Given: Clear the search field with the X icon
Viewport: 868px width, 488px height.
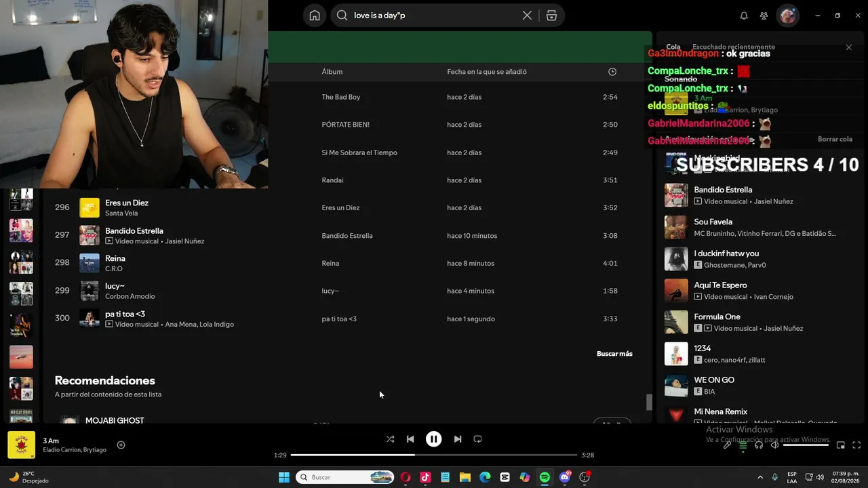Looking at the screenshot, I should [x=527, y=16].
